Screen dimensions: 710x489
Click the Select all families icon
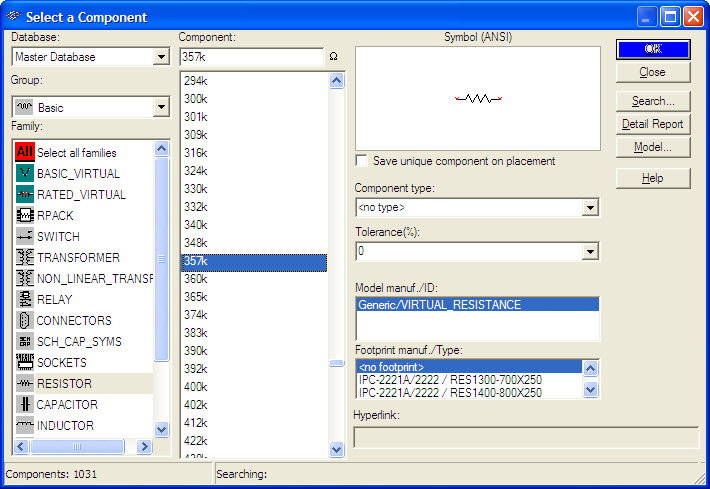[24, 152]
